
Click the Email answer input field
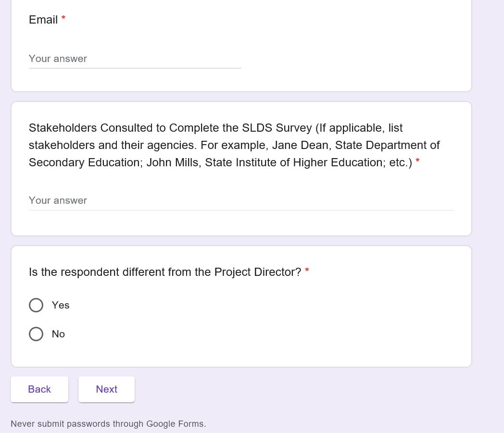135,59
